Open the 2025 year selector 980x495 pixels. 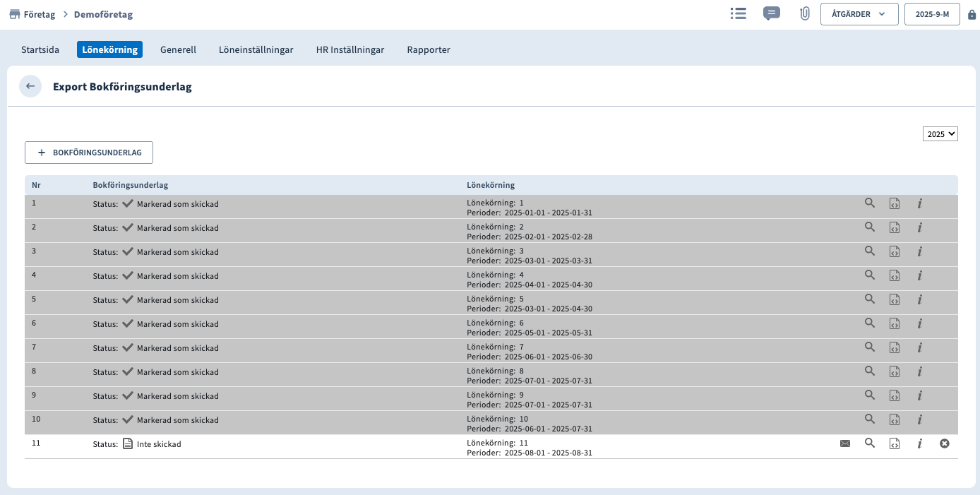coord(940,133)
